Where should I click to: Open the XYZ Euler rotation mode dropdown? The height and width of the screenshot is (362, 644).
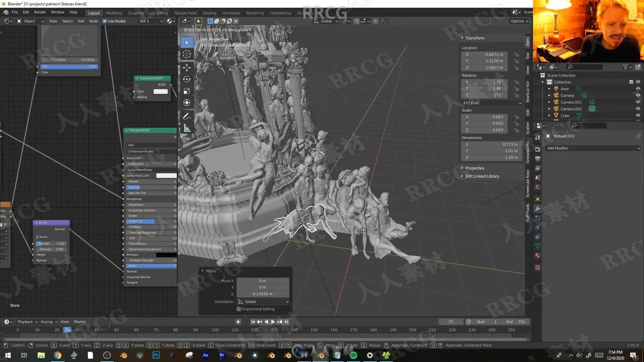(492, 103)
